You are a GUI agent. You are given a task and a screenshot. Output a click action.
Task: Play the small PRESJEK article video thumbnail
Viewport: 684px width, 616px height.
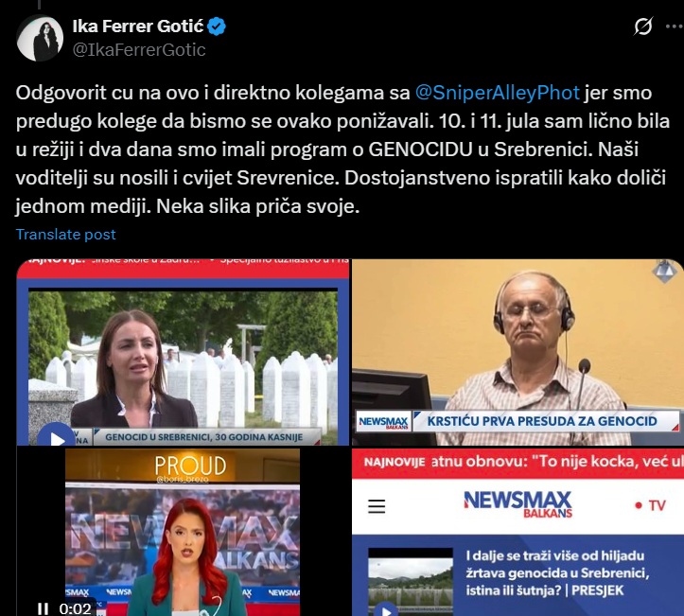pos(386,609)
